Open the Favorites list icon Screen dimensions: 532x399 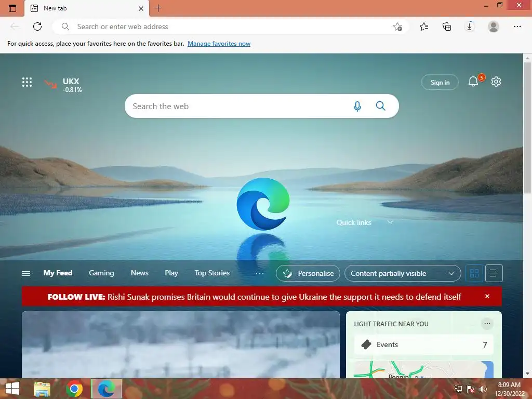pyautogui.click(x=424, y=26)
